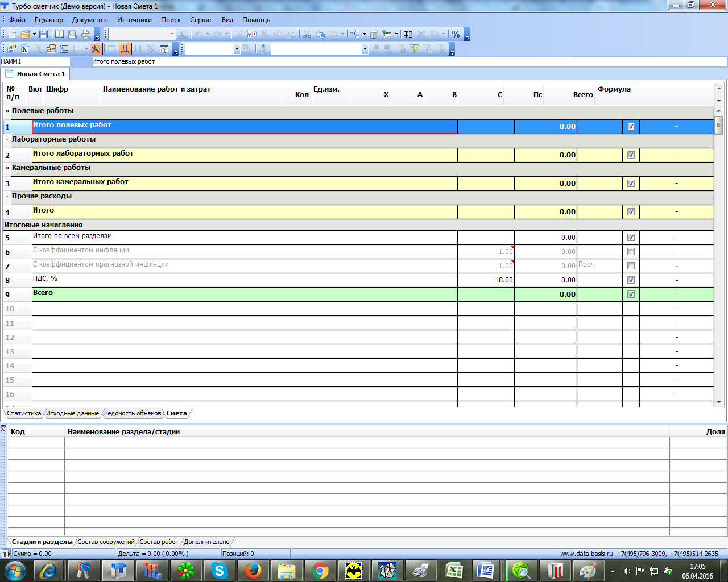This screenshot has height=582, width=728.
Task: Cut selection with the scissors icon
Action: click(307, 34)
